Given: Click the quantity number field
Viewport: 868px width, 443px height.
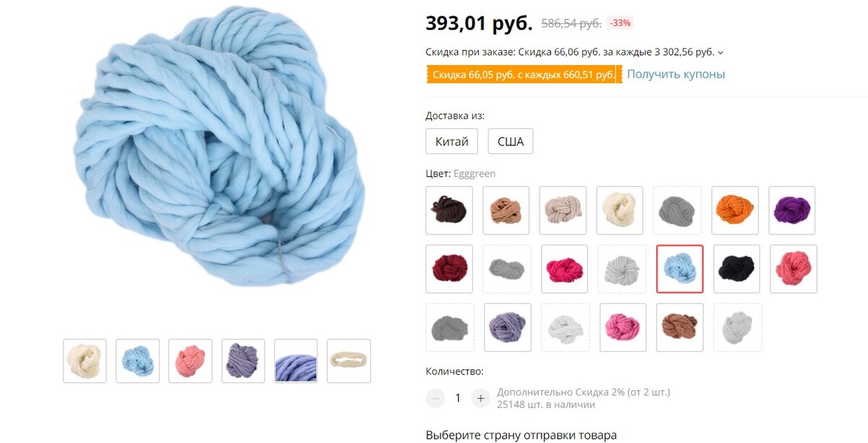Looking at the screenshot, I should click(458, 397).
